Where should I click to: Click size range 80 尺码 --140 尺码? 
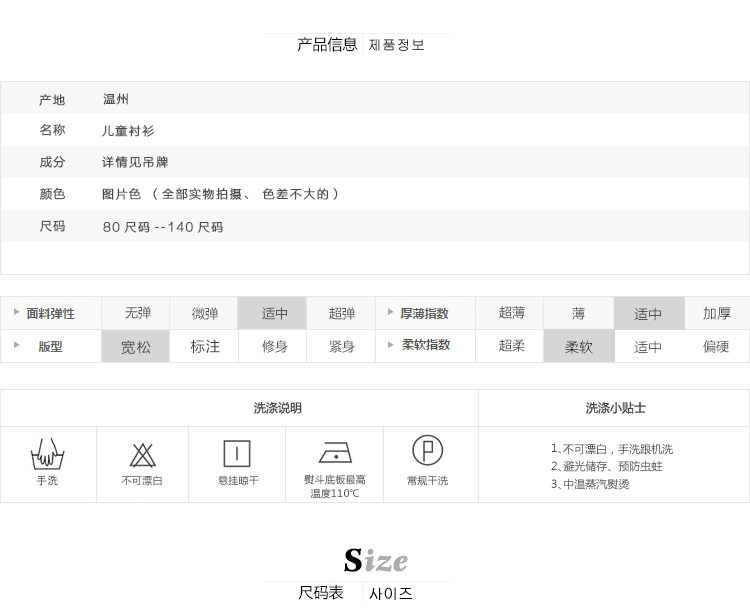click(163, 227)
